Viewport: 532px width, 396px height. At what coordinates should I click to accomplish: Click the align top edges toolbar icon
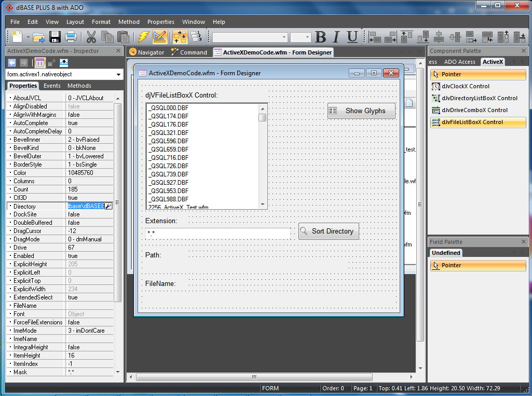406,37
